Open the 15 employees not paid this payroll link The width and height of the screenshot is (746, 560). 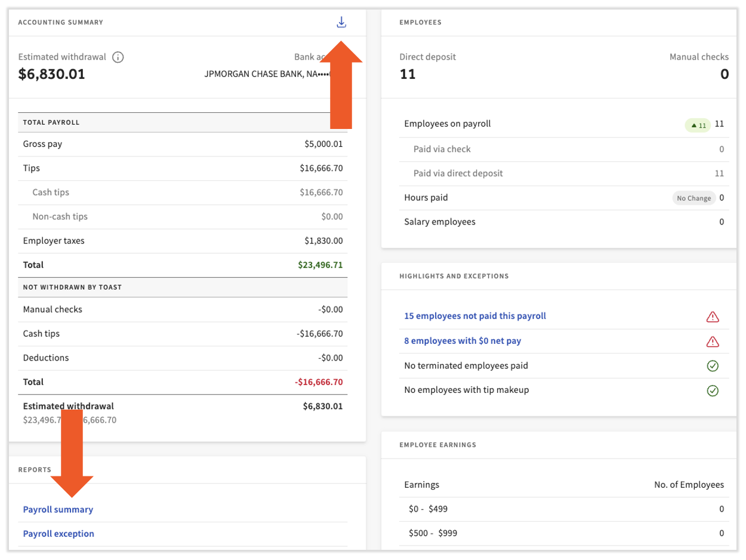(474, 316)
